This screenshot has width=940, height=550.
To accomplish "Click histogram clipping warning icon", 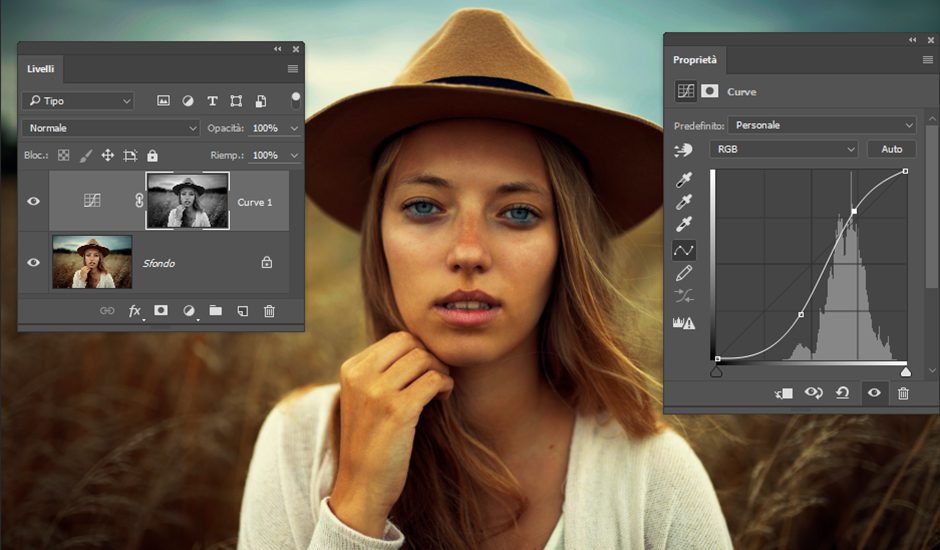I will pos(684,323).
